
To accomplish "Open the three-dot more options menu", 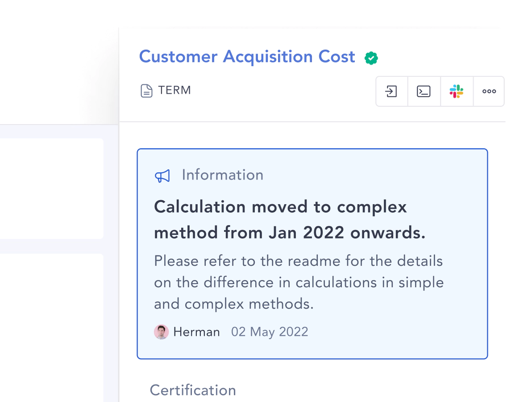I will [489, 91].
